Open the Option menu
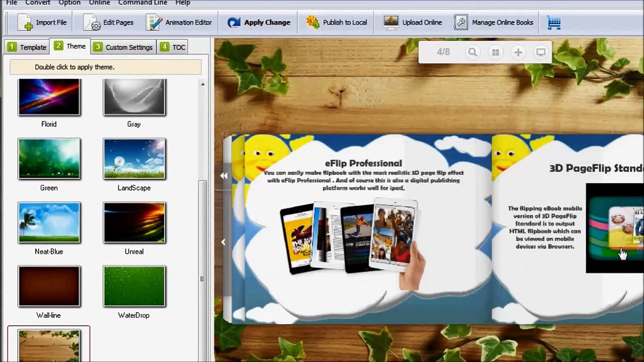644x362 pixels. pos(69,3)
